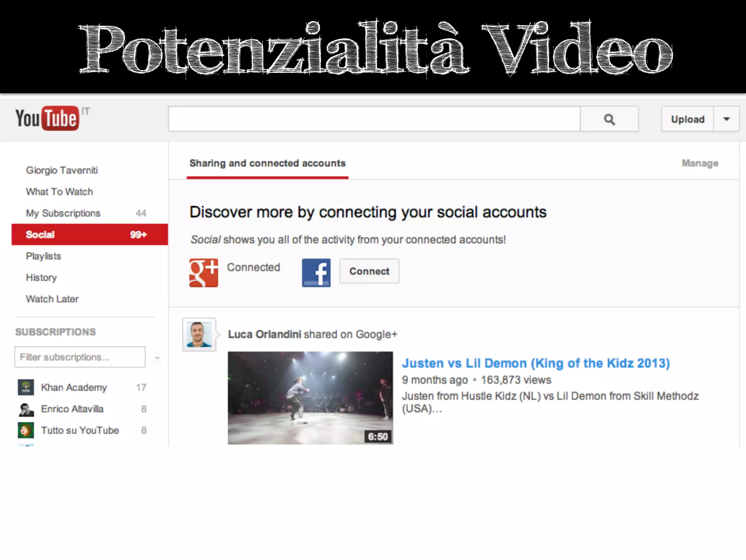
Task: Click the Khan Academy channel icon
Action: (26, 387)
